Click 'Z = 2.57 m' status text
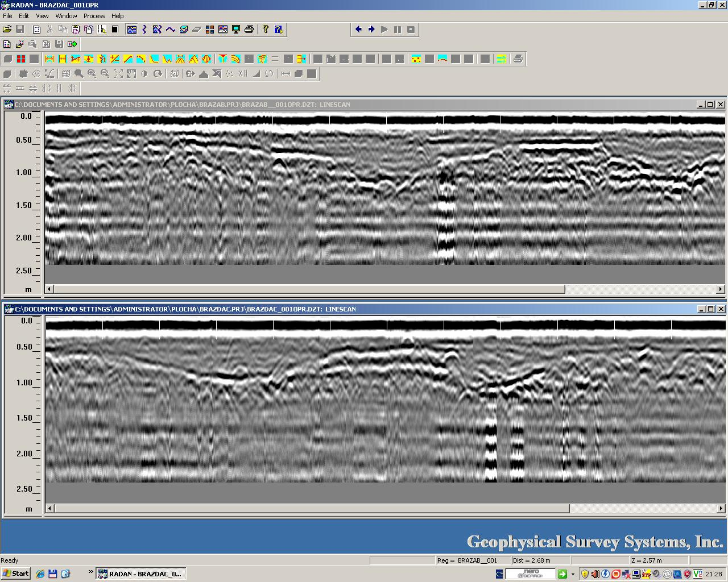Image resolution: width=728 pixels, height=582 pixels. [647, 560]
